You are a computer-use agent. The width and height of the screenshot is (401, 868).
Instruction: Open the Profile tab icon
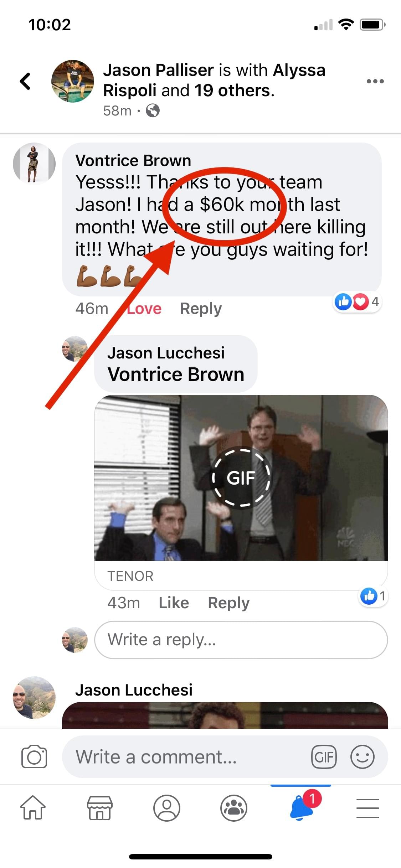[167, 808]
